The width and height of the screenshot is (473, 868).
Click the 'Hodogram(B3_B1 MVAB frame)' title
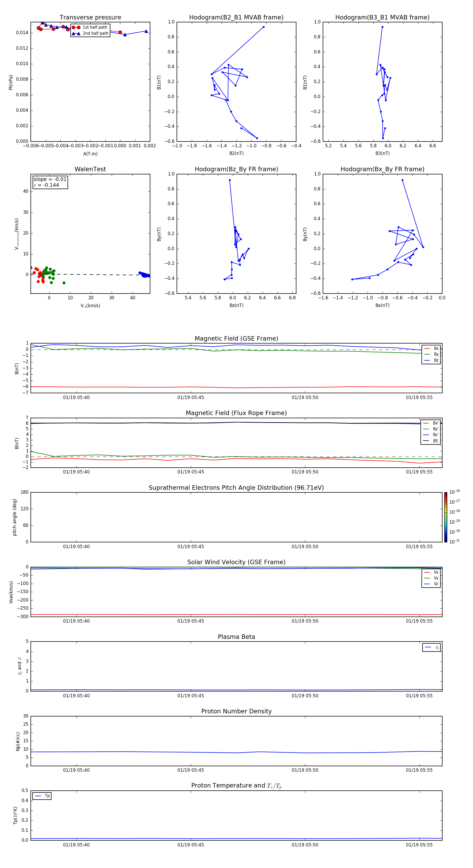[382, 18]
